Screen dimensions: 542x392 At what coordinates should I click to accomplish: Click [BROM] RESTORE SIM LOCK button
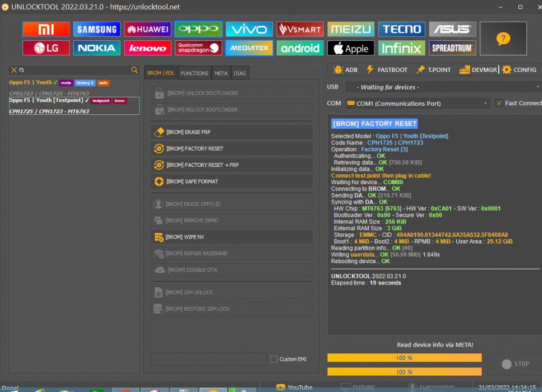tap(231, 309)
